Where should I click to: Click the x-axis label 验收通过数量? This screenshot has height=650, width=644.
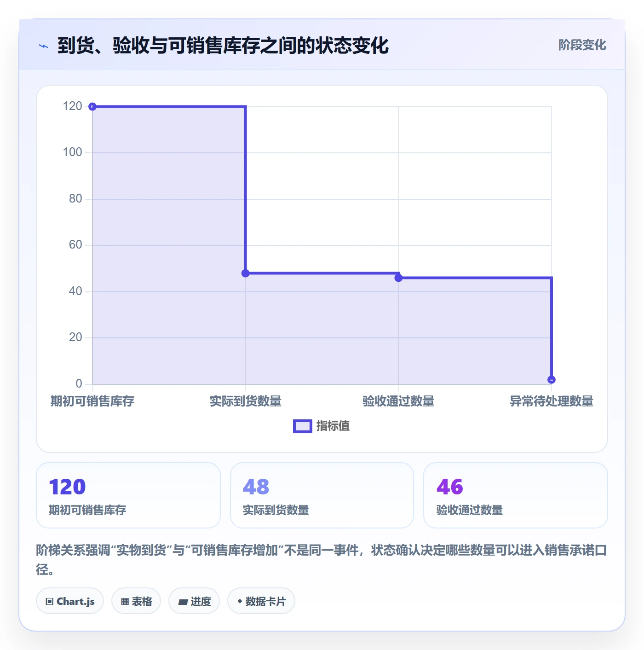(398, 401)
